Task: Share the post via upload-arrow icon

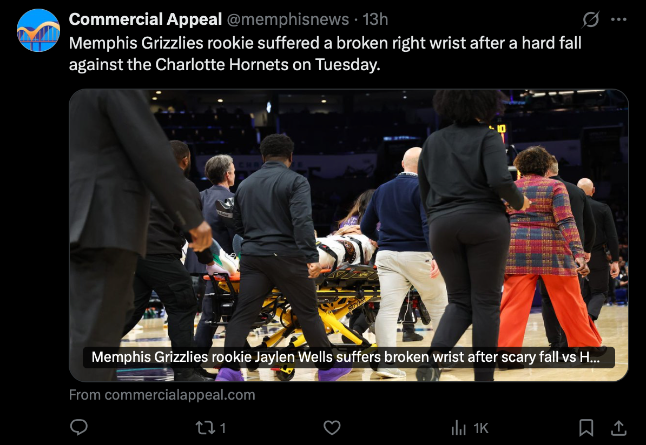Action: click(x=618, y=428)
